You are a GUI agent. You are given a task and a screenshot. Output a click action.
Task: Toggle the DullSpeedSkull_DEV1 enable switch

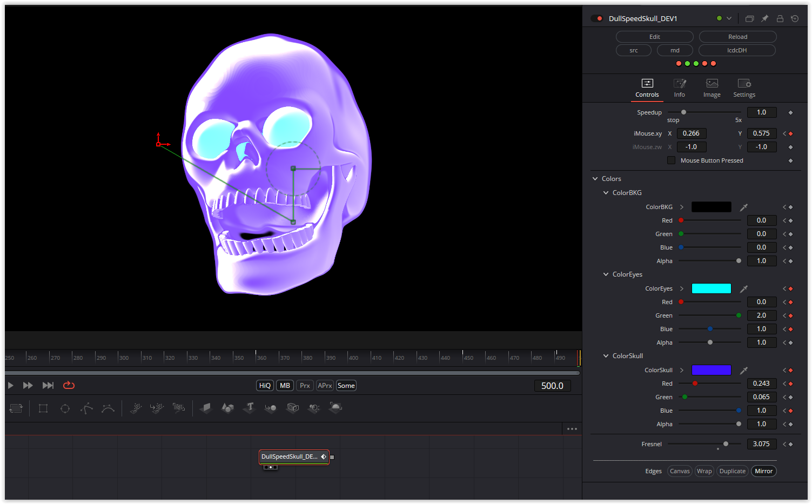(597, 18)
